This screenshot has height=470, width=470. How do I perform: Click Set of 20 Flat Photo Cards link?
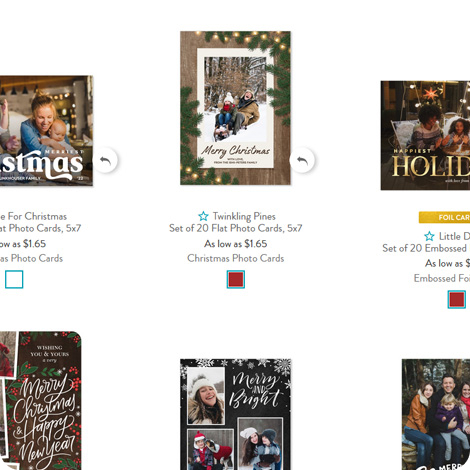point(236,228)
